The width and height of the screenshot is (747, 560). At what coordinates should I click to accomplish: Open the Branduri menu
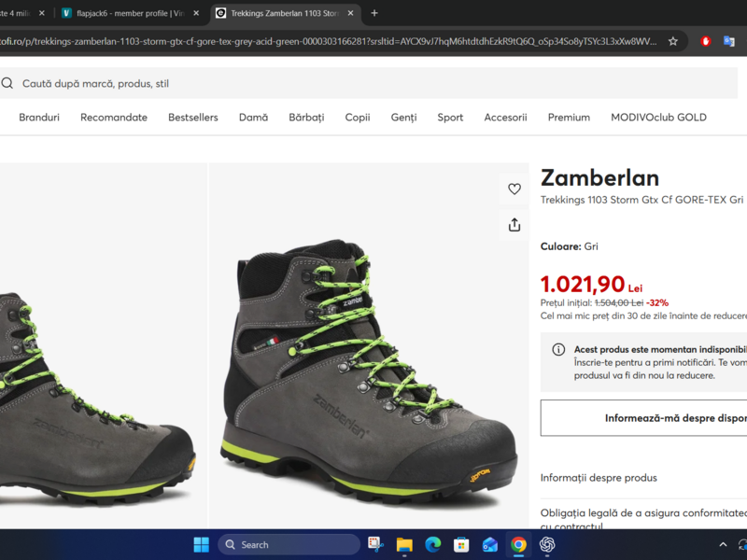coord(39,118)
